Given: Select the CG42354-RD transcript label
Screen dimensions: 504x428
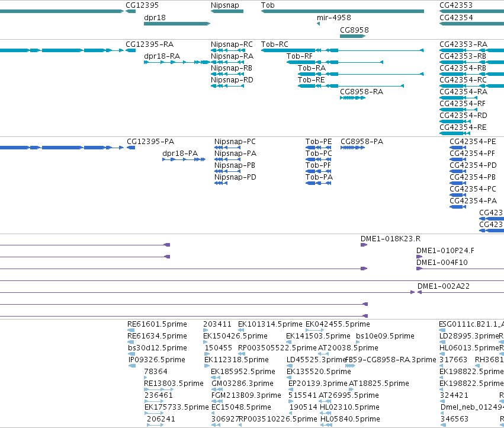Looking at the screenshot, I should [x=463, y=116].
